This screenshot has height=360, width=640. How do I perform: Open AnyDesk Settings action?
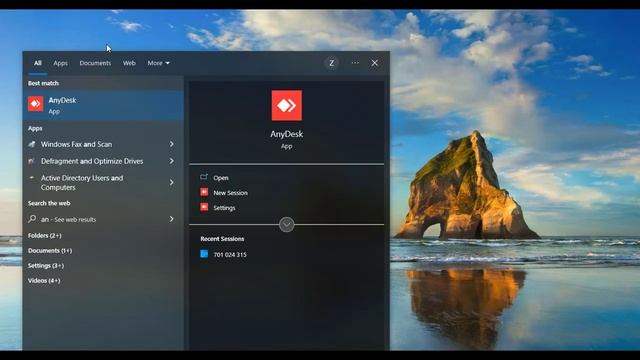(x=224, y=208)
